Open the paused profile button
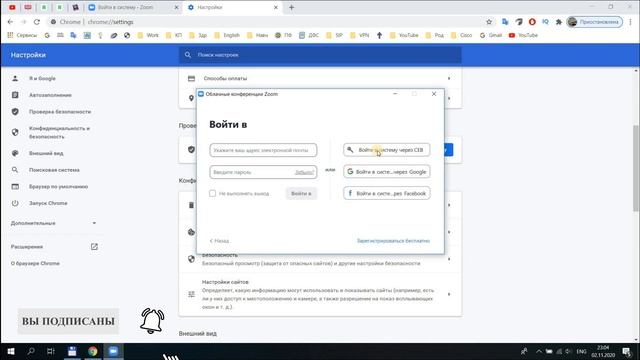 pos(595,22)
